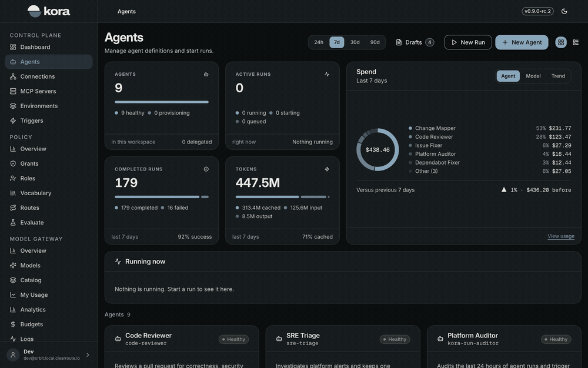This screenshot has width=588, height=368.
Task: Click the check icon on Completed Runs card
Action: click(206, 169)
